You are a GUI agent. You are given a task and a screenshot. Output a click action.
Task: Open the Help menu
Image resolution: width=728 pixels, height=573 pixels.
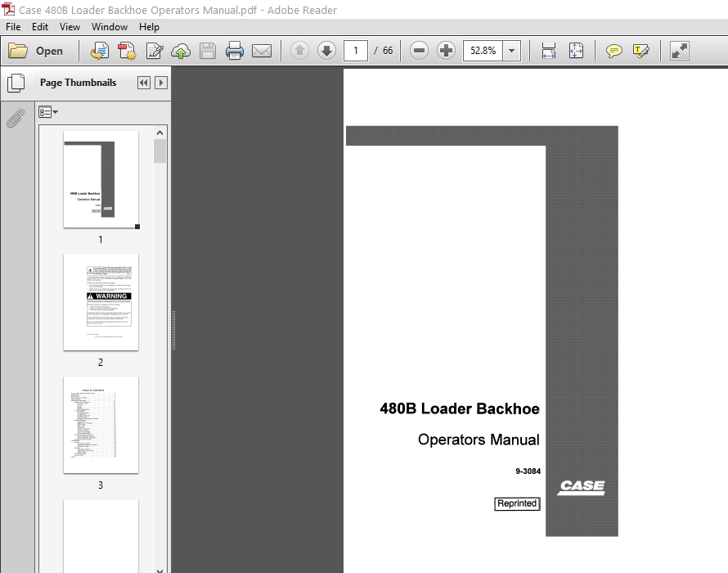pyautogui.click(x=149, y=27)
